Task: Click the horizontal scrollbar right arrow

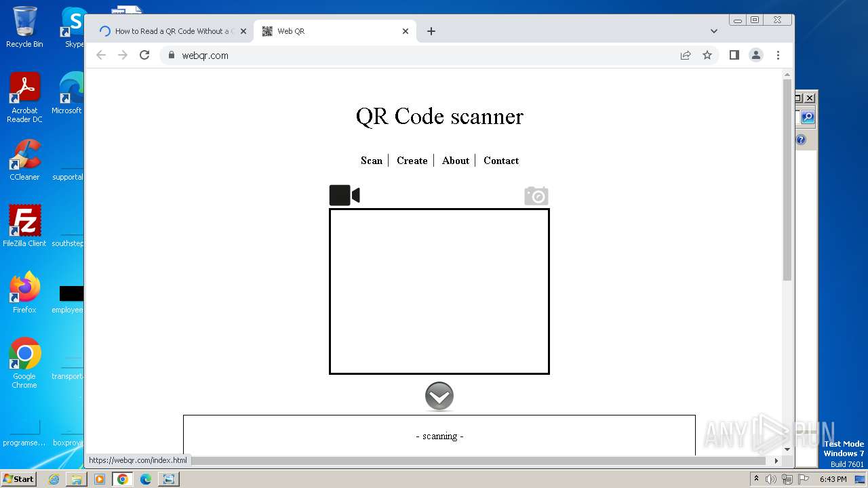Action: tap(776, 461)
